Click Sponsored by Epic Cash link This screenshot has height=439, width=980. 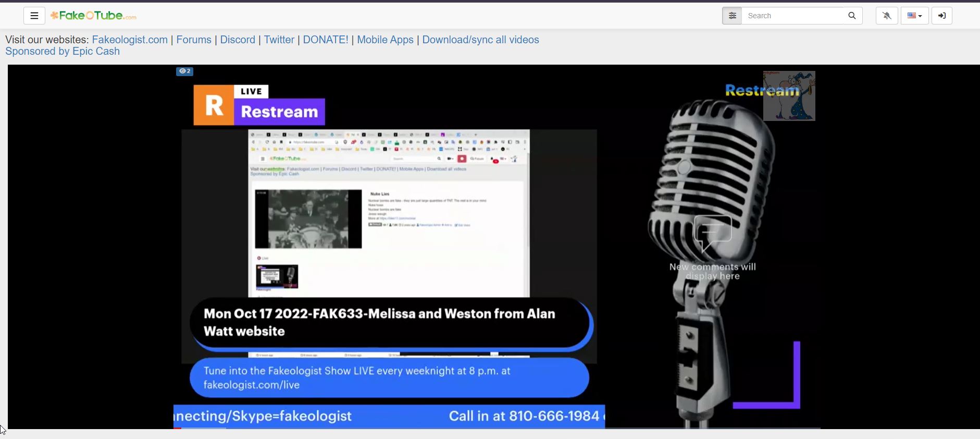click(x=63, y=51)
